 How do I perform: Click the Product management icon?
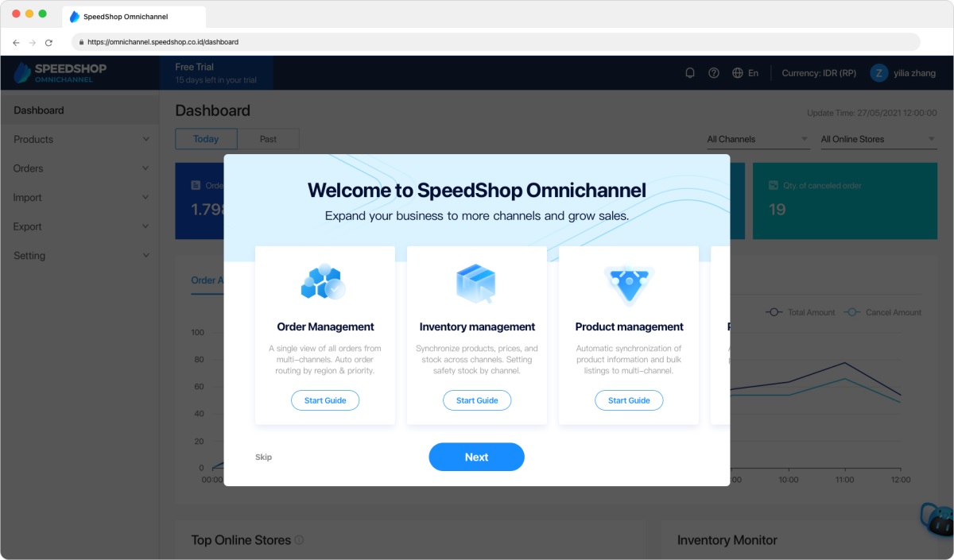(x=629, y=285)
